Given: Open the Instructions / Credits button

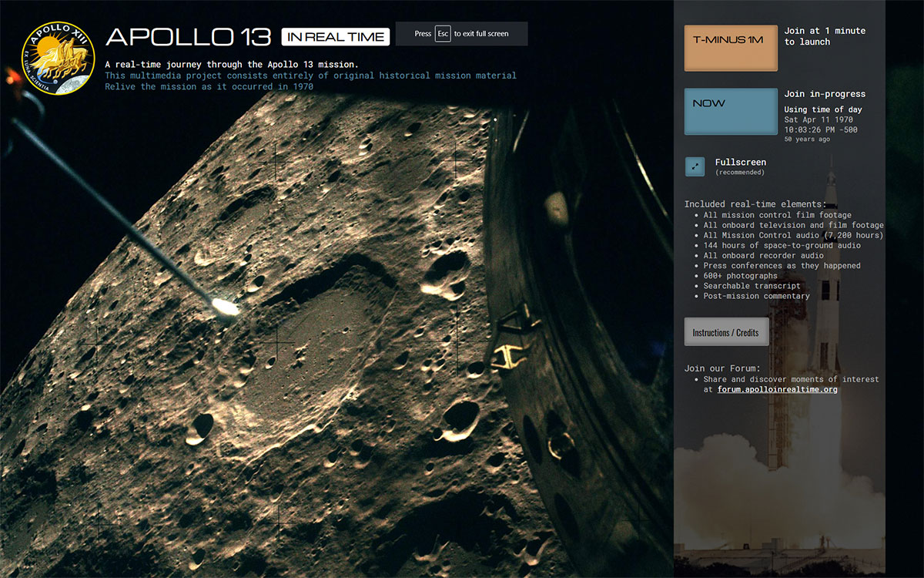Looking at the screenshot, I should point(726,332).
